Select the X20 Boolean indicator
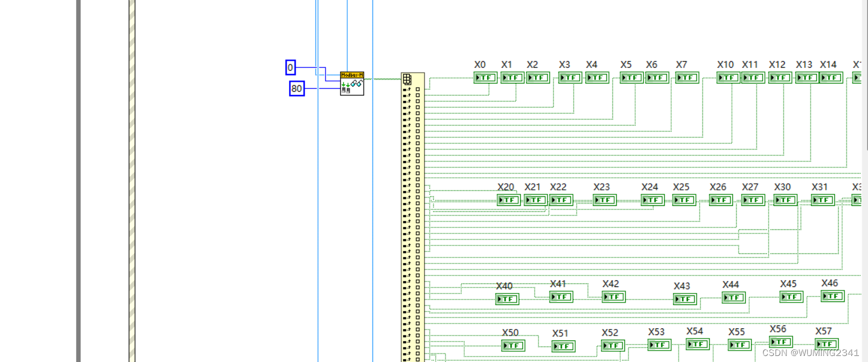The height and width of the screenshot is (362, 868). click(508, 200)
